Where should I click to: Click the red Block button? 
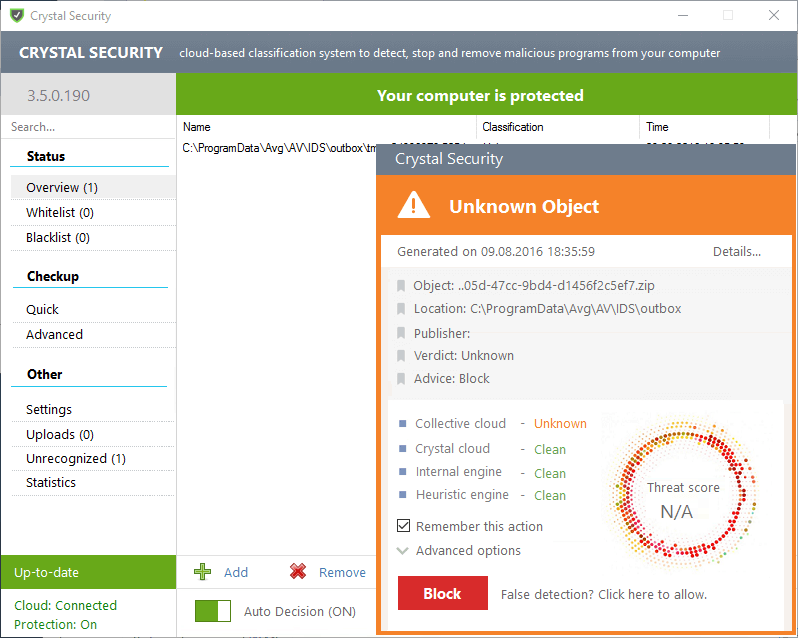click(443, 593)
